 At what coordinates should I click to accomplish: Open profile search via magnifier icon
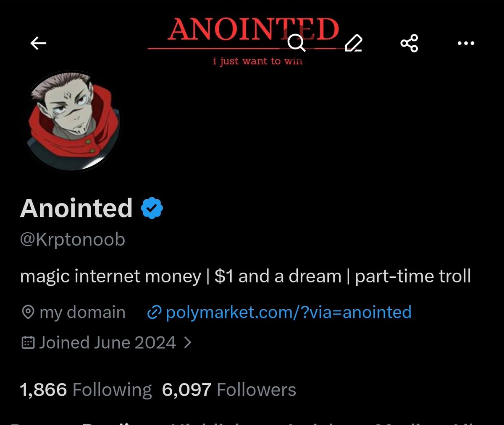pos(297,43)
